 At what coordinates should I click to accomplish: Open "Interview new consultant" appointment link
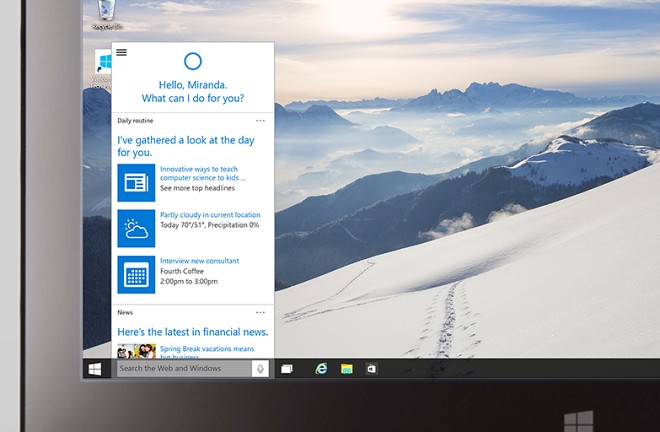coord(199,261)
